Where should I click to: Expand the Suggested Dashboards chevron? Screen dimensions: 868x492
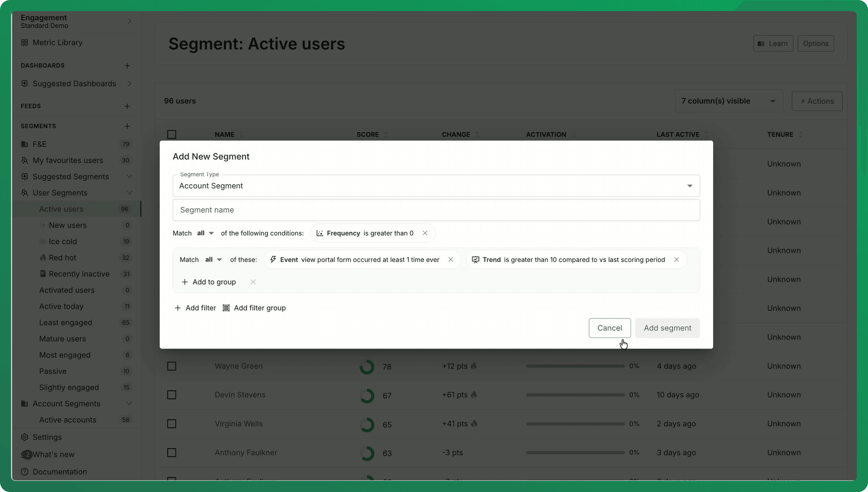click(129, 83)
